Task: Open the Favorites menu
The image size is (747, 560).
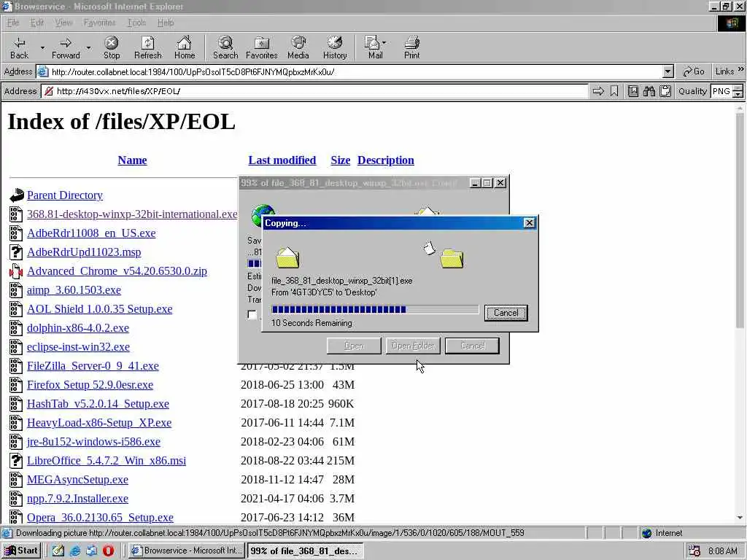Action: [99, 23]
